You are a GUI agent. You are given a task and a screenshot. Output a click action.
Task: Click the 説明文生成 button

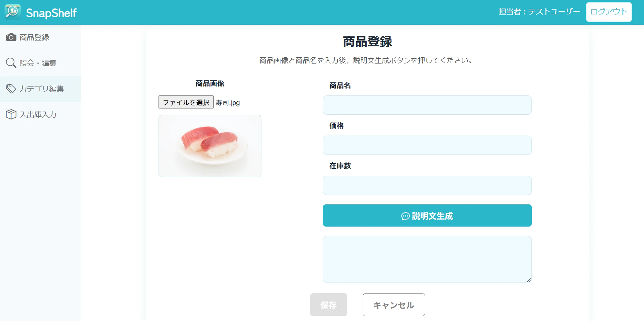click(427, 216)
